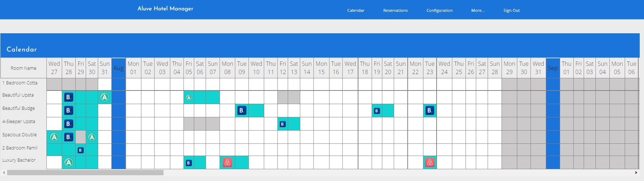
Task: Open the Airbnb reservation on Luxury Bachelor, Mon 08
Action: click(x=227, y=163)
